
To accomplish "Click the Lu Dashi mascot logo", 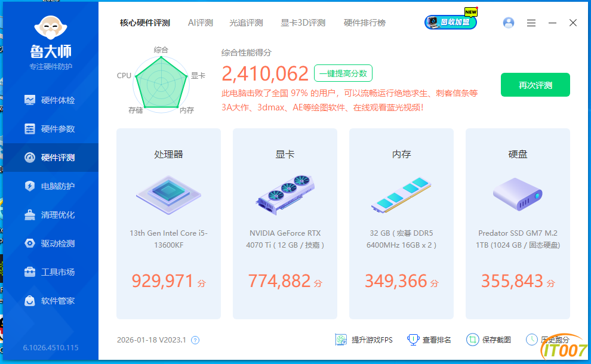I will 51,28.
